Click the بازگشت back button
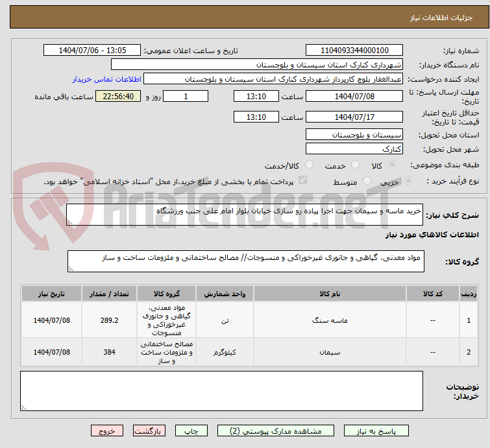 [x=149, y=430]
